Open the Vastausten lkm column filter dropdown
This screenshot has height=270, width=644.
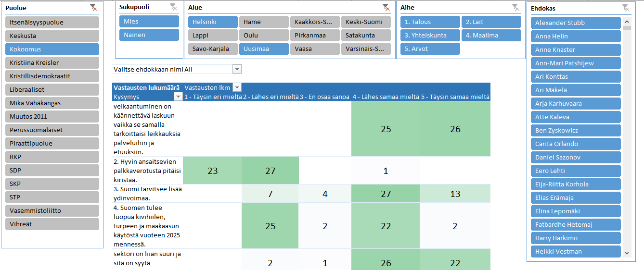(x=237, y=87)
